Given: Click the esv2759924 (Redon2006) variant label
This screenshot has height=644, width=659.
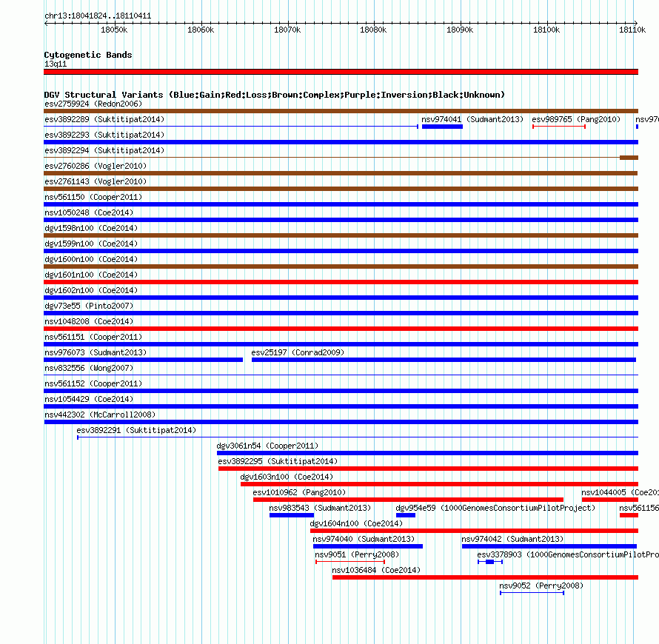Looking at the screenshot, I should (x=93, y=104).
